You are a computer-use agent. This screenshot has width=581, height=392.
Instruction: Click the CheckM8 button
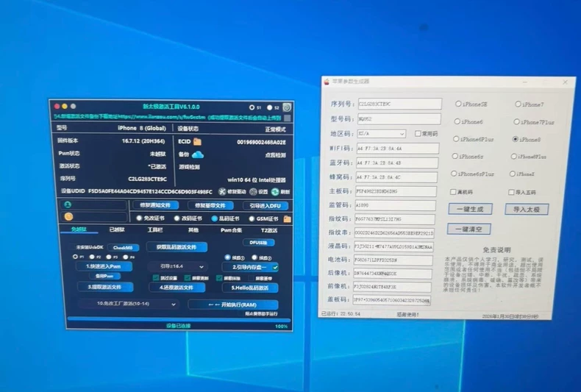click(123, 248)
